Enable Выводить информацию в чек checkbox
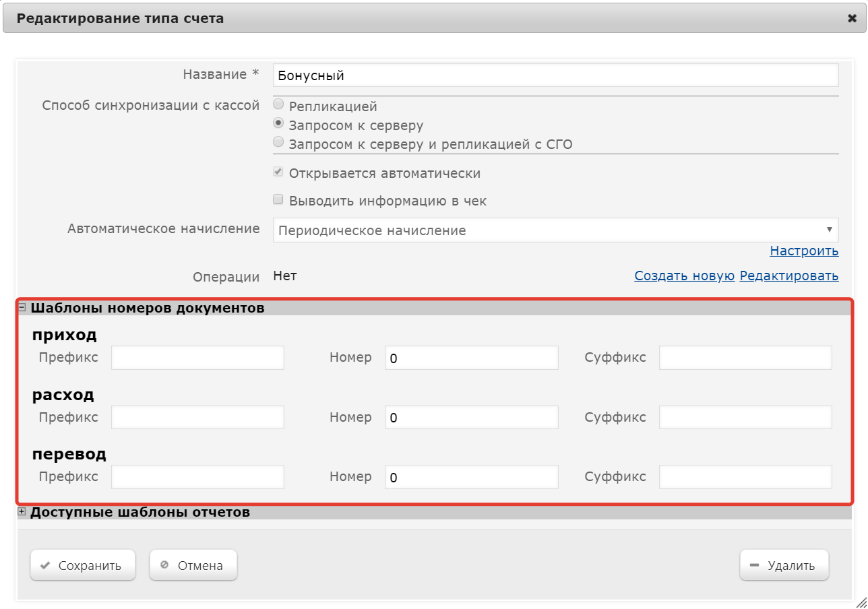The width and height of the screenshot is (868, 609). point(278,200)
